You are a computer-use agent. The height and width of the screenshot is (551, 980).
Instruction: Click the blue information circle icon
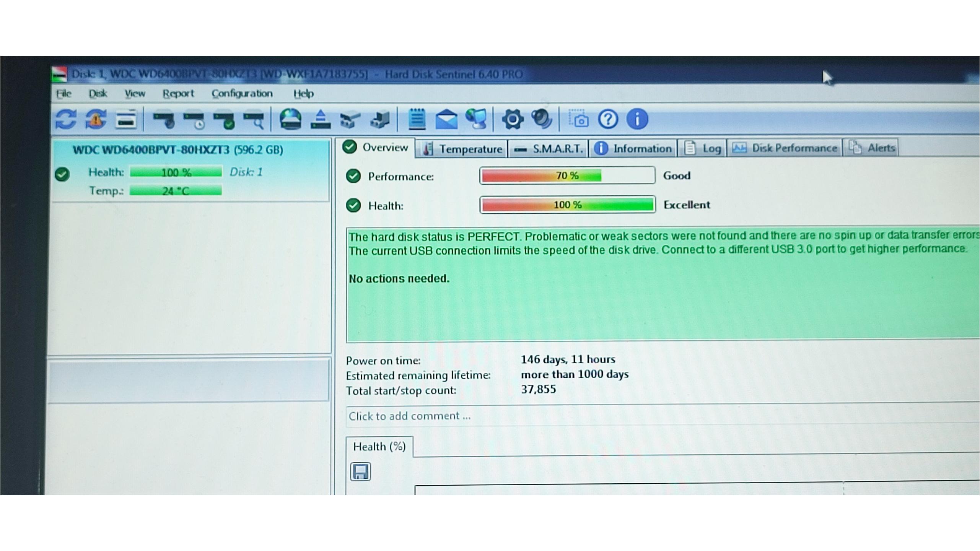(637, 119)
